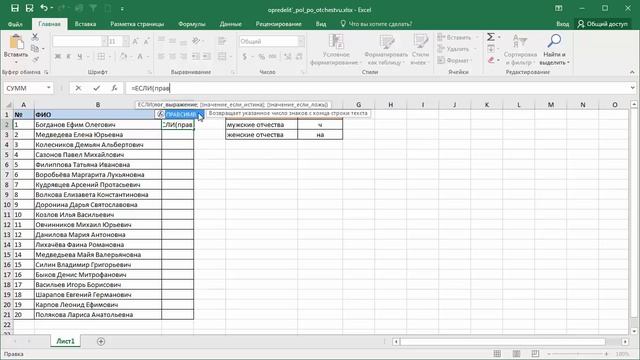Open Sort and Filter (Сортировка и фильтр)

tap(520, 49)
